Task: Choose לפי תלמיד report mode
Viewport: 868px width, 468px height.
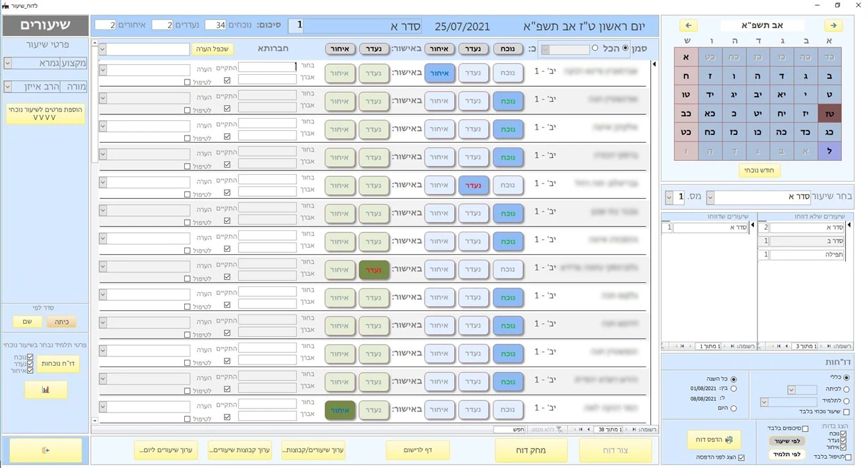Action: 788,454
